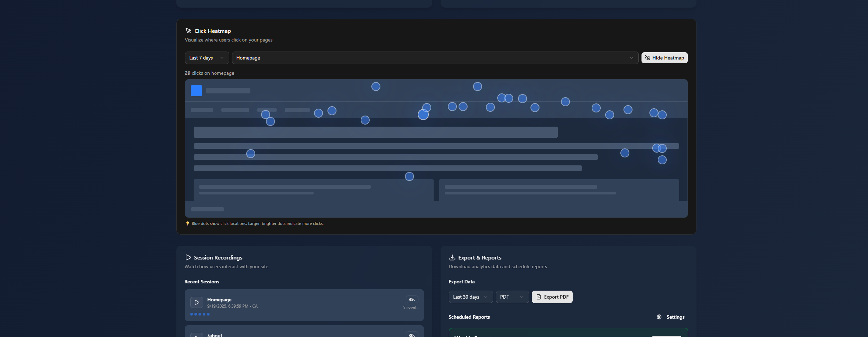Open the PDF format dropdown
This screenshot has width=868, height=337.
[x=512, y=297]
